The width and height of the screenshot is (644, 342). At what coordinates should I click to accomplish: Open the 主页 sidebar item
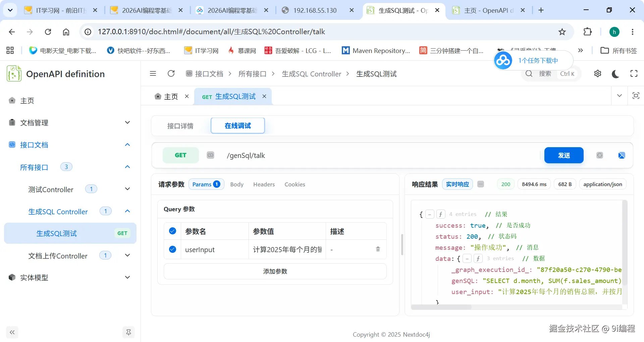(70, 101)
